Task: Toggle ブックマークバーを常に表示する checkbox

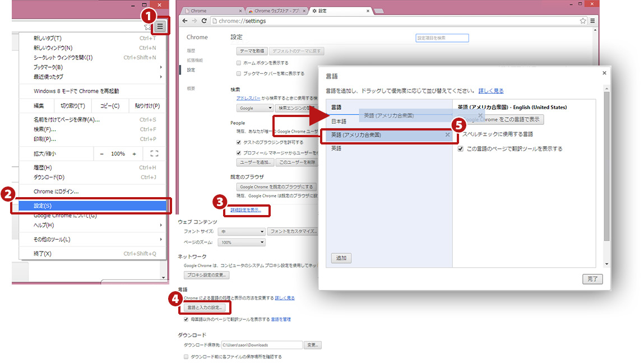Action: [x=239, y=73]
